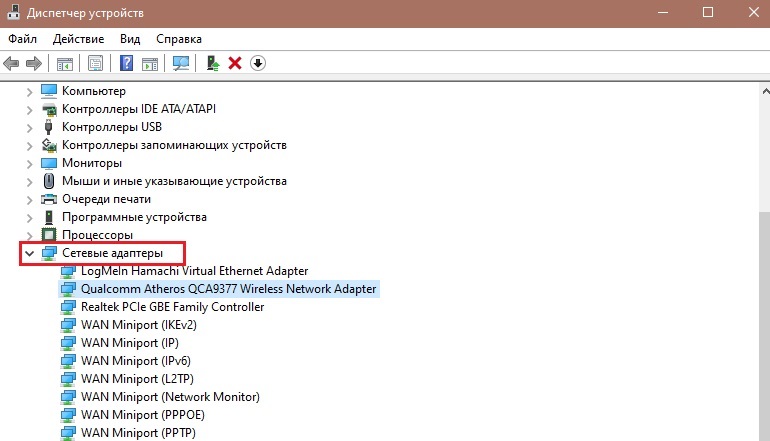Open Help via the blue question-mark icon

point(127,63)
